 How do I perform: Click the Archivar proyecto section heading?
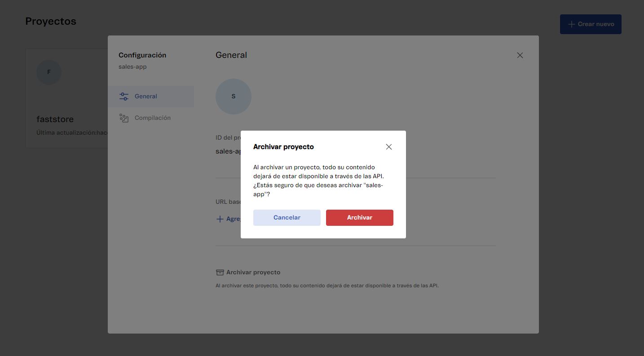(x=253, y=272)
